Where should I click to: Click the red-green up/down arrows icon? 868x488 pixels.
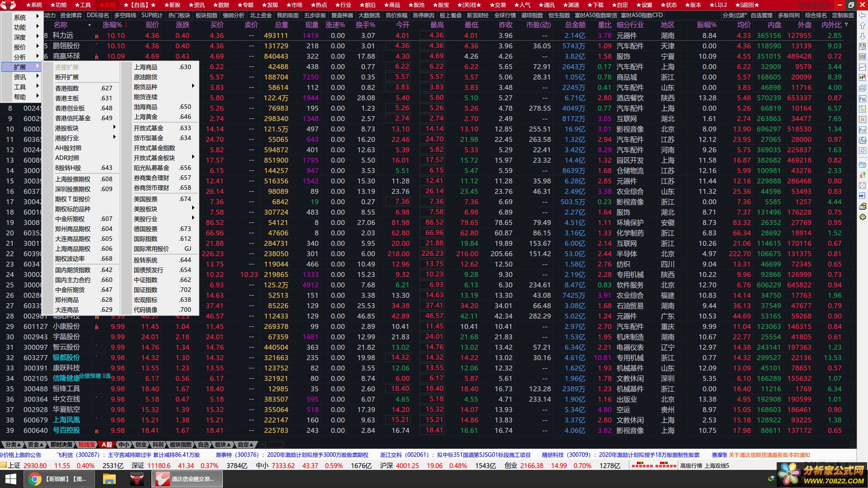click(863, 175)
